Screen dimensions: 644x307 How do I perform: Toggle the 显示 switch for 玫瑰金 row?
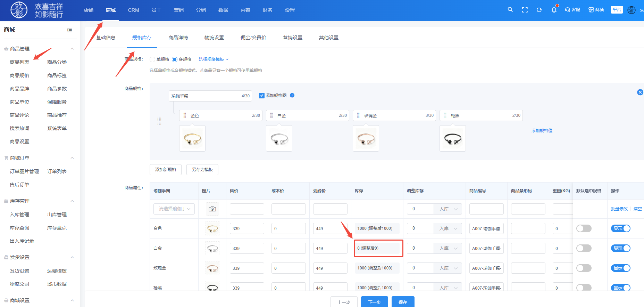(620, 268)
